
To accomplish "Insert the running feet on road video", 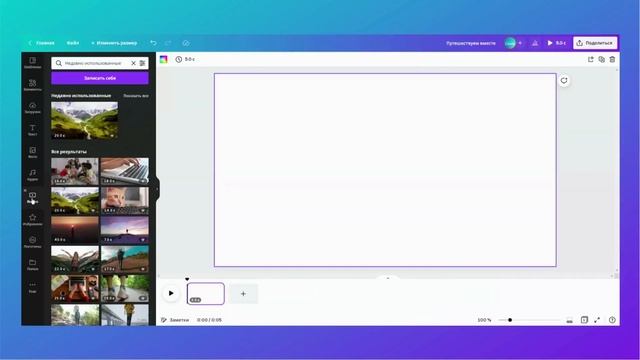I will point(124,289).
